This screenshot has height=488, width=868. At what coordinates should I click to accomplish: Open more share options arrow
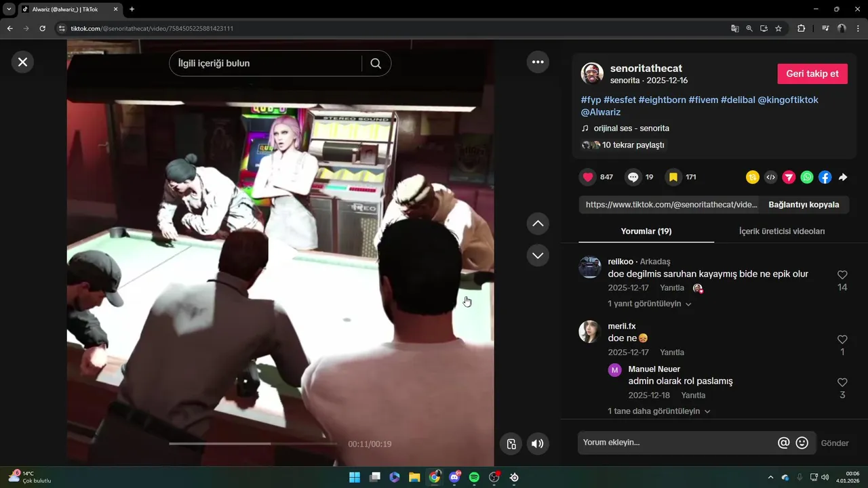click(843, 177)
